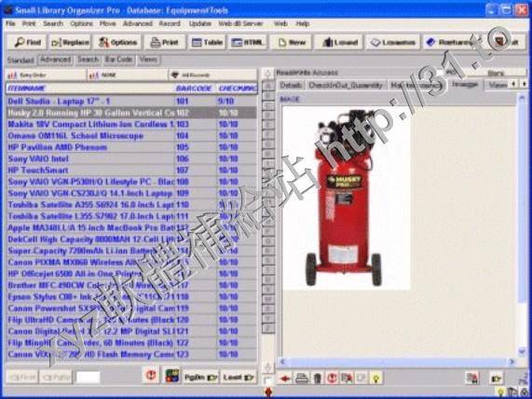Click the picture icon left of the blank page icon
This screenshot has height=399, width=532.
pyautogui.click(x=347, y=378)
